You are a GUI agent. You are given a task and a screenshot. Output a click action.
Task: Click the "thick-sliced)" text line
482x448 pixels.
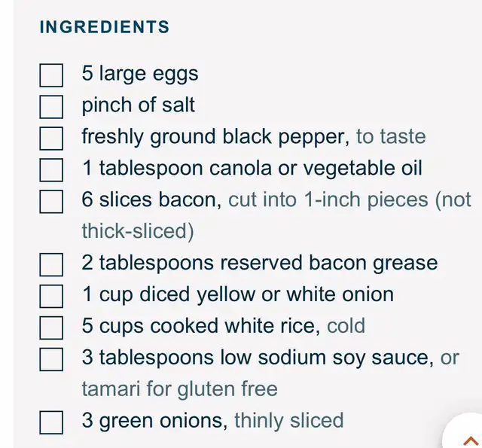coord(138,231)
